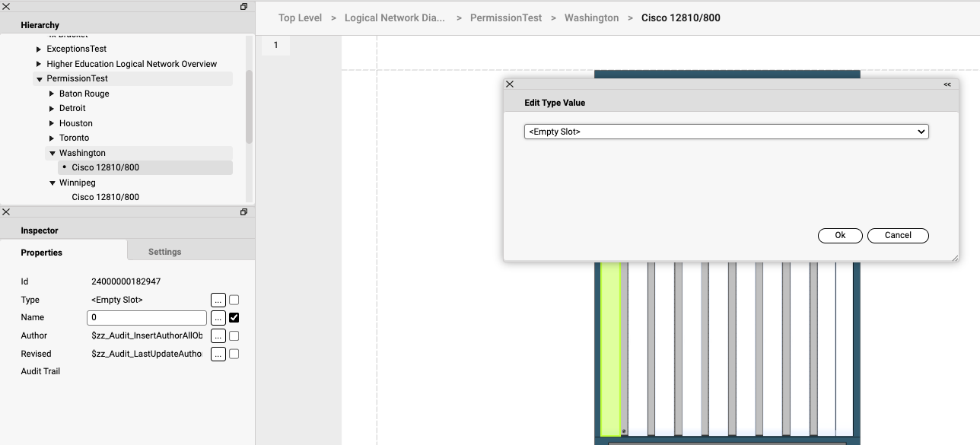Close the Hierarchy panel with X icon
Viewport: 980px width, 445px height.
(6, 7)
